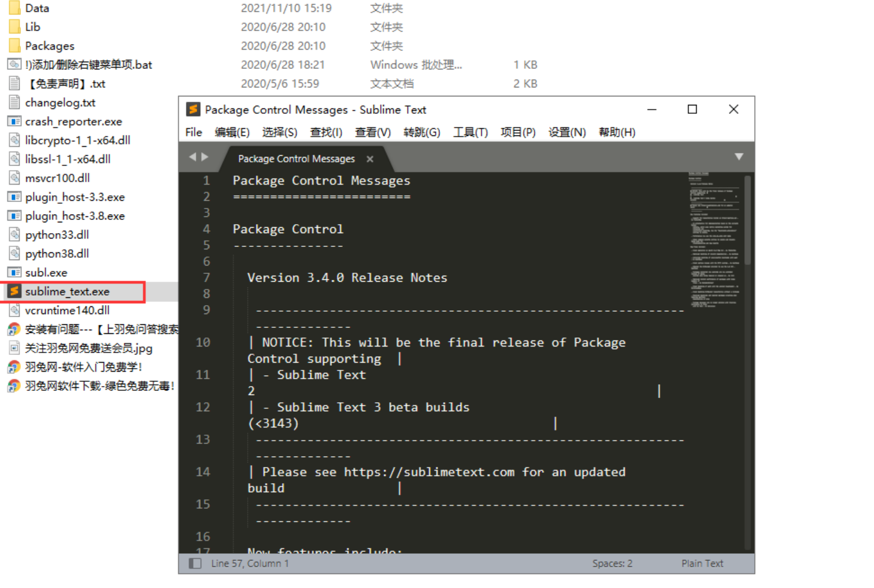Toggle the panel icon in the status bar
The width and height of the screenshot is (874, 588).
[195, 563]
